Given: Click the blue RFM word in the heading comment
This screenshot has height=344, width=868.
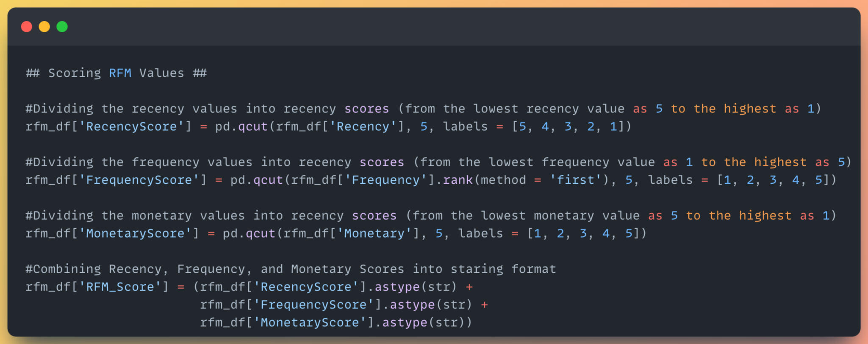Looking at the screenshot, I should tap(120, 73).
